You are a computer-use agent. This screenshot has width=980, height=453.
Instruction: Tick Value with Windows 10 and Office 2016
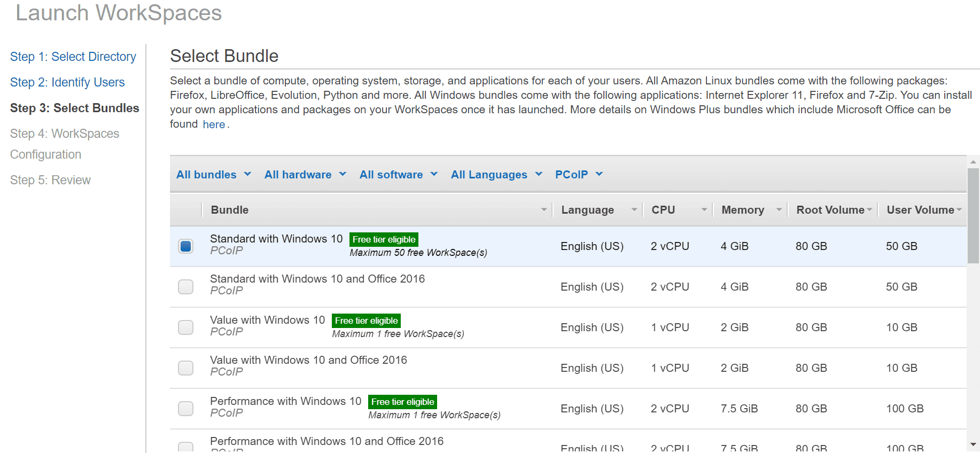pyautogui.click(x=186, y=368)
